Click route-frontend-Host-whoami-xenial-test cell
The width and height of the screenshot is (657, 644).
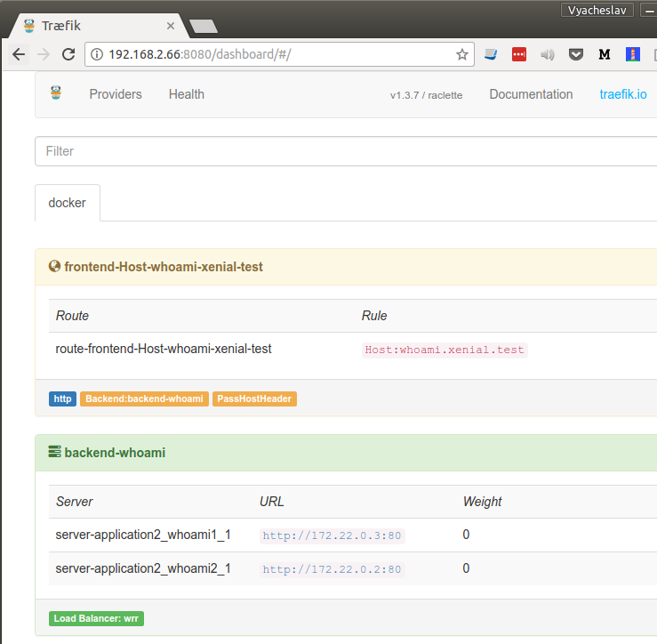[x=164, y=349]
